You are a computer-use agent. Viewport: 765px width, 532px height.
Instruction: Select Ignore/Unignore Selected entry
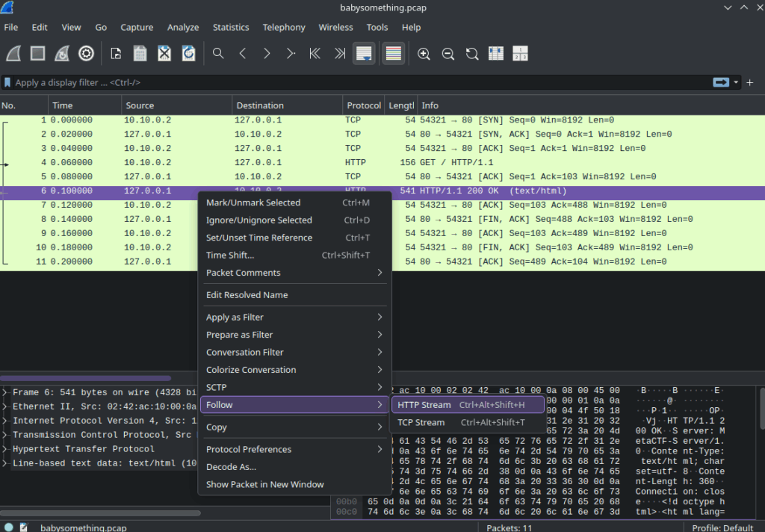pos(294,220)
